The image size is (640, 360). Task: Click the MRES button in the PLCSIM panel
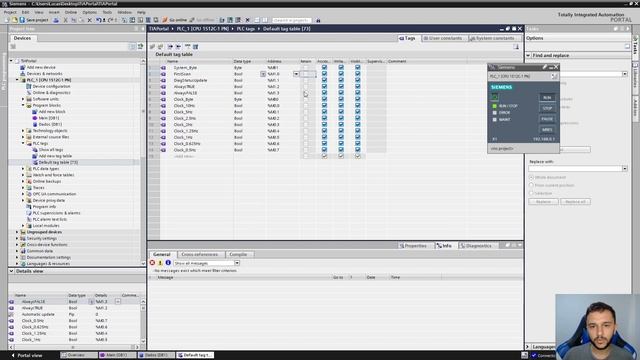point(547,130)
